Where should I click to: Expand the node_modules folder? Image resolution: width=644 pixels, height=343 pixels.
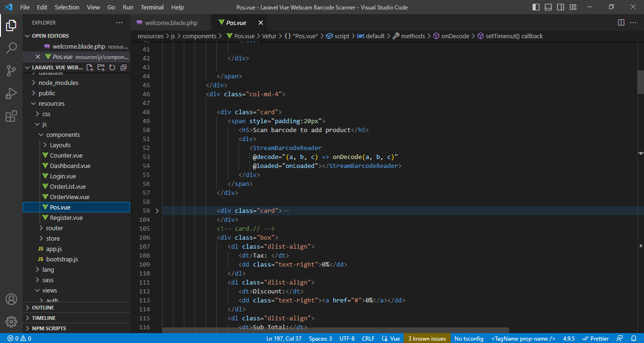76,83
